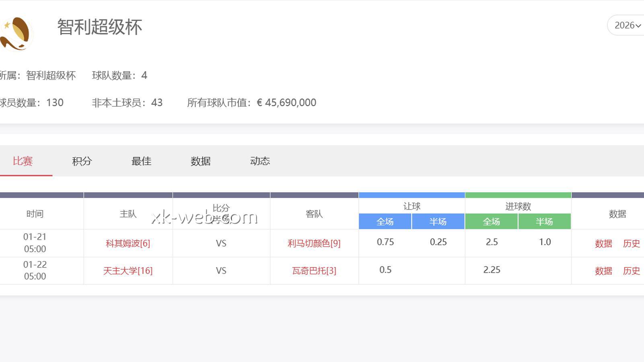Screen dimensions: 644x362
Task: Toggle the 全场 handicap column header
Action: tap(385, 221)
